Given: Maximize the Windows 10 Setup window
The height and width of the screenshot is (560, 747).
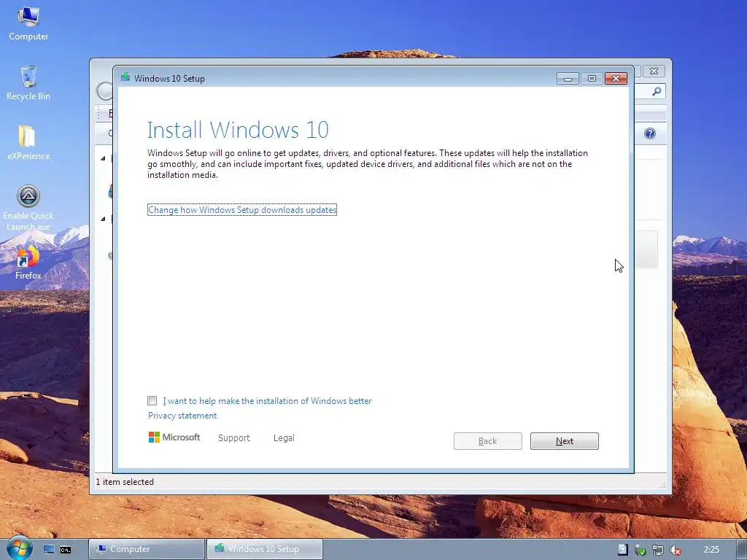Looking at the screenshot, I should tap(592, 79).
